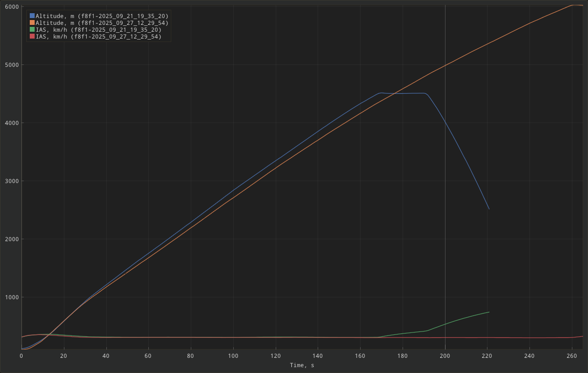This screenshot has height=373, width=588.
Task: Click the orange Altitude legend swatch for 2025_09_27
Action: click(x=32, y=23)
